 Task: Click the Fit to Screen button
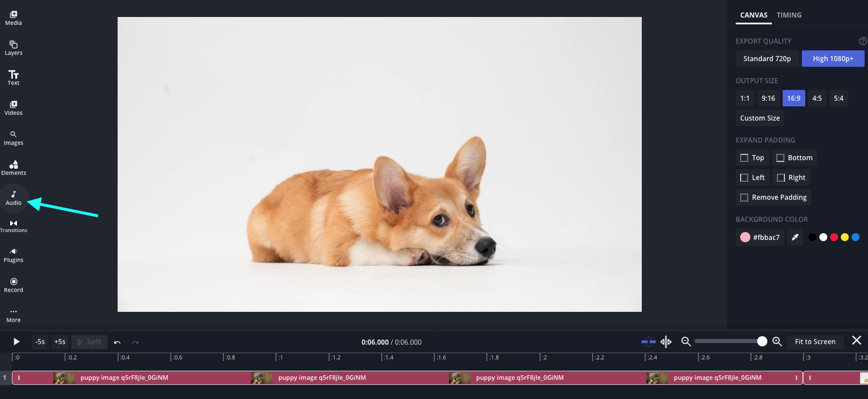(815, 342)
